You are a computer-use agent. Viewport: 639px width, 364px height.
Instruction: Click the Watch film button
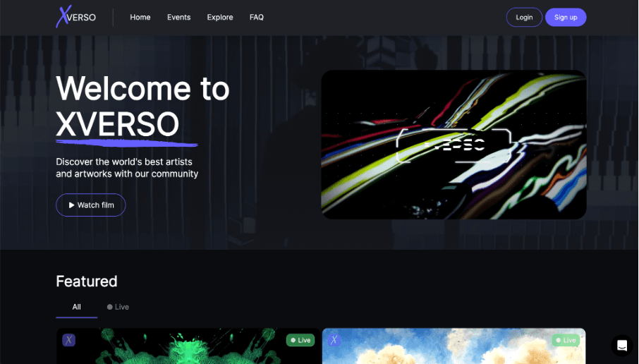pyautogui.click(x=91, y=205)
